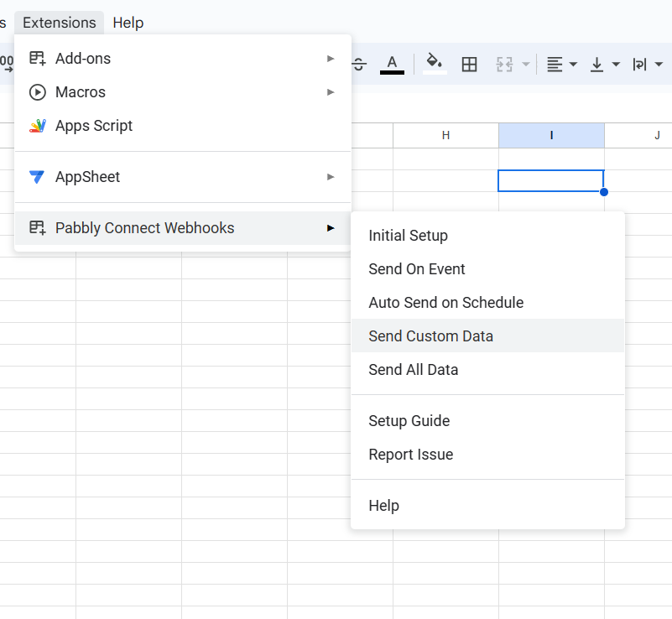Select column J header
The height and width of the screenshot is (619, 672).
[638, 135]
